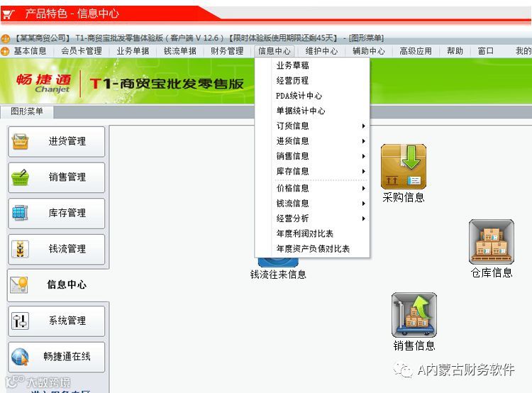Select 年度利润对比表 menu entry
This screenshot has width=532, height=393.
[312, 233]
